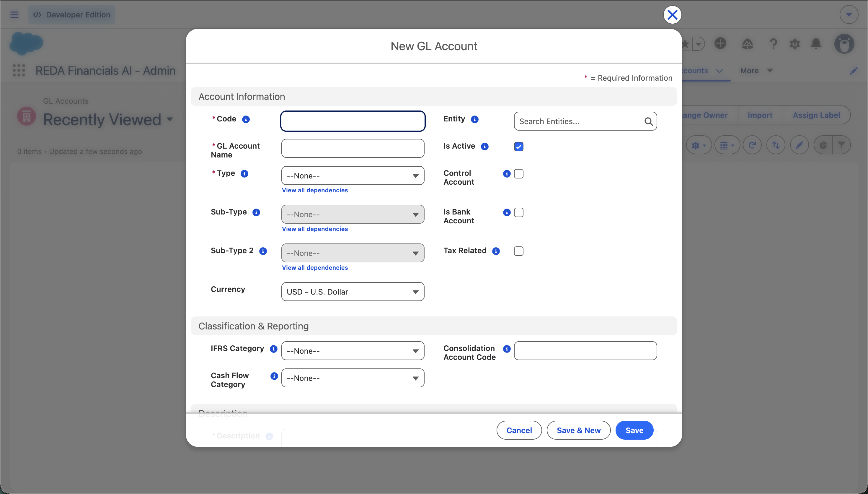Click the IFRS Category info icon
Image resolution: width=868 pixels, height=494 pixels.
coord(273,349)
